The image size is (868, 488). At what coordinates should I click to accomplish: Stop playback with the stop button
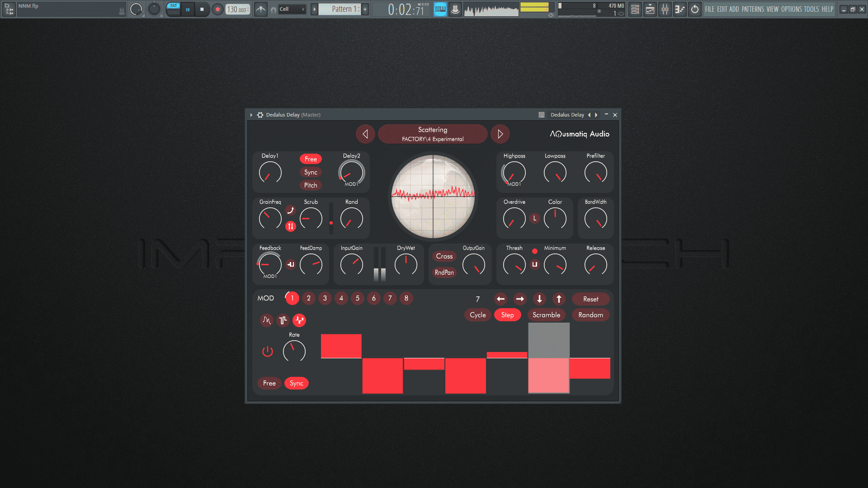(202, 9)
